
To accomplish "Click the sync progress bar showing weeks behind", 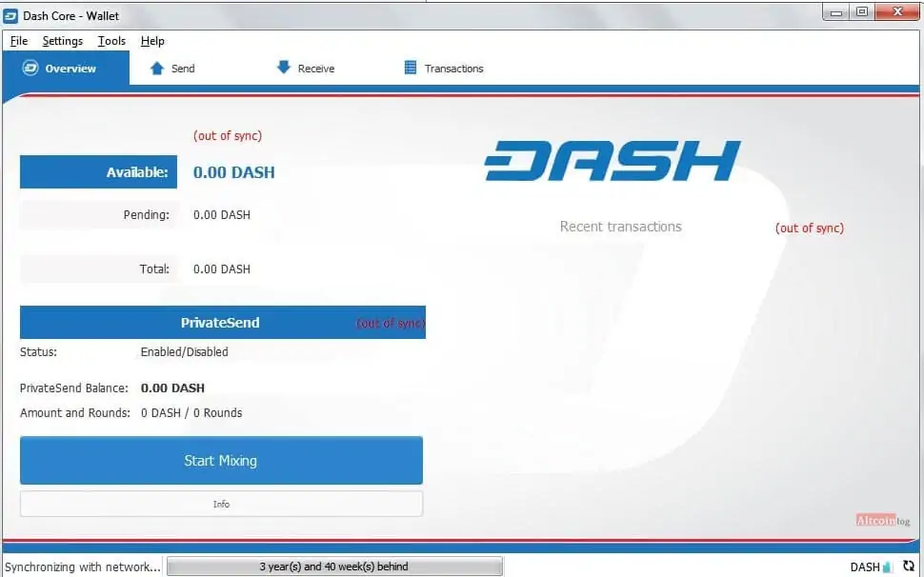I will pos(334,567).
